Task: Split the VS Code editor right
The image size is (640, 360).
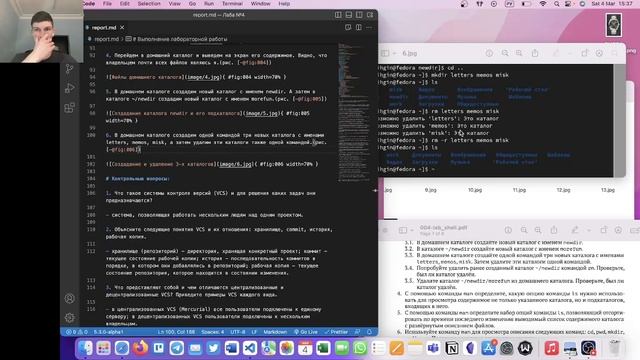Action: pos(358,27)
